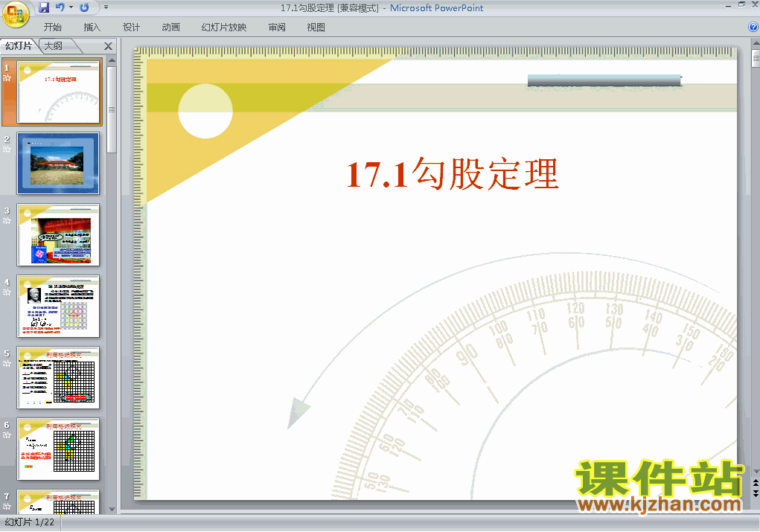This screenshot has width=760, height=532.
Task: Click main editor scroll up arrow
Action: (x=756, y=44)
